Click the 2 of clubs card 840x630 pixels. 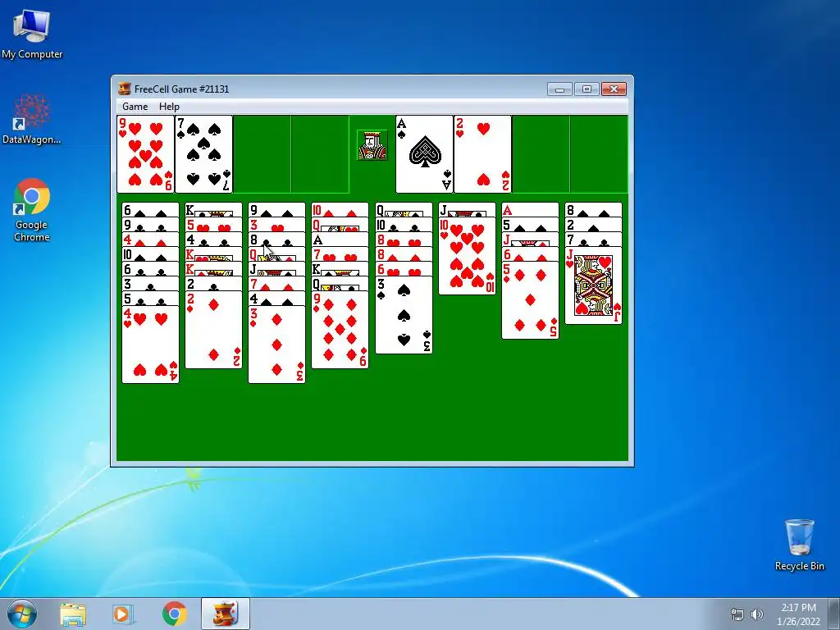coord(214,284)
